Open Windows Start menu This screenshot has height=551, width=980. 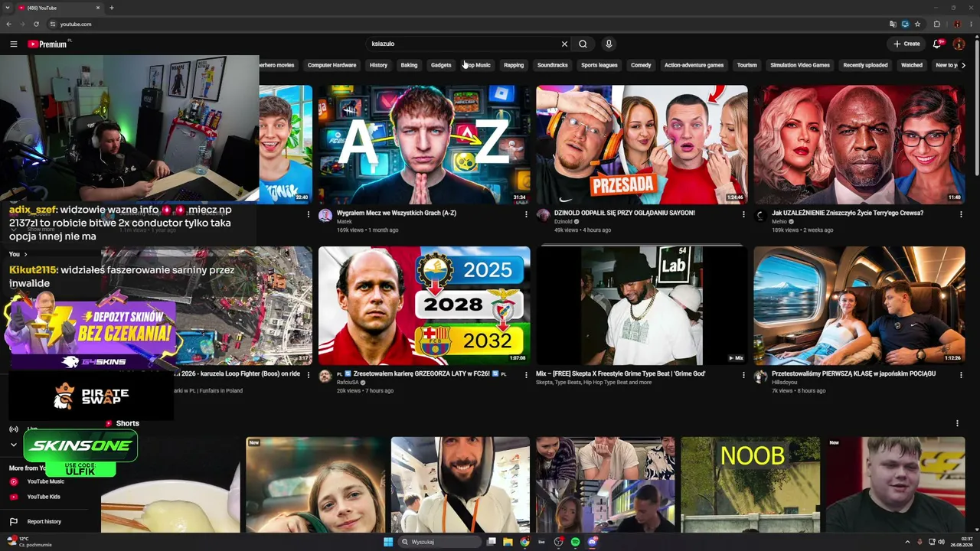[388, 542]
